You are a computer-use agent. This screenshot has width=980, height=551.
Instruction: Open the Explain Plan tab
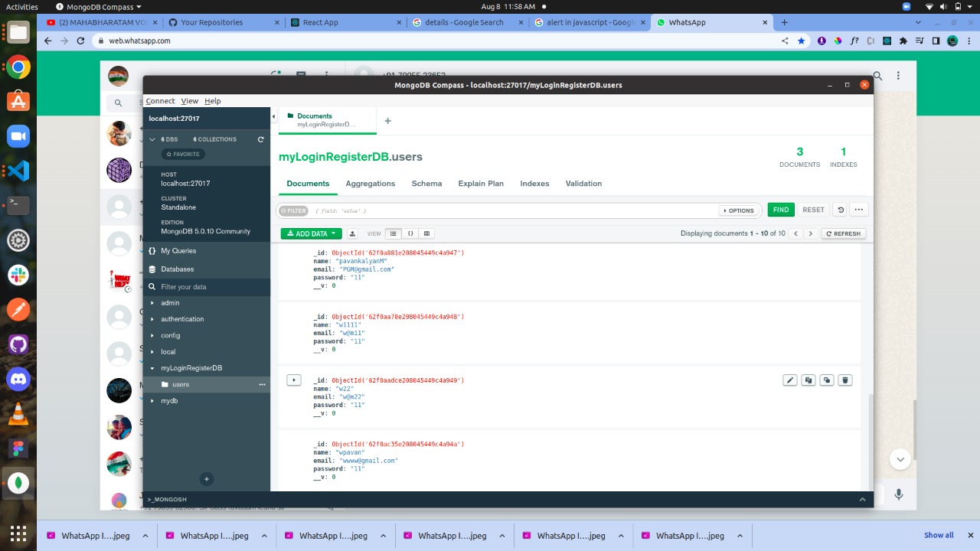pos(481,184)
